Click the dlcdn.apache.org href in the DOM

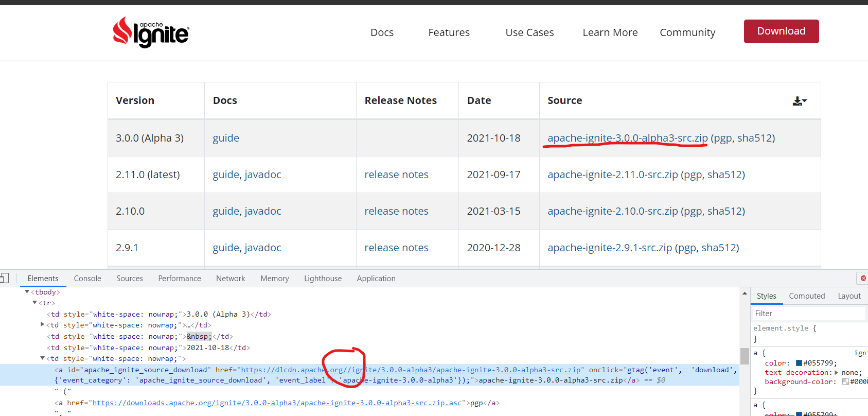click(x=411, y=370)
